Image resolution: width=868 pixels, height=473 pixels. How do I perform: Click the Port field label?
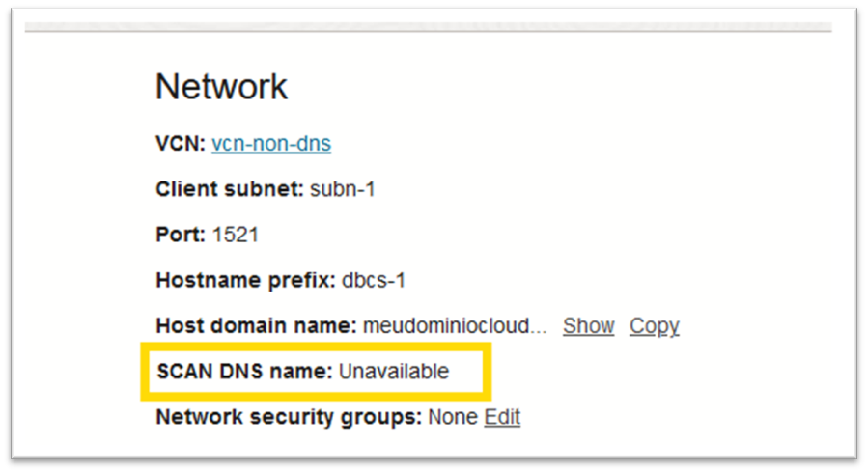point(178,235)
